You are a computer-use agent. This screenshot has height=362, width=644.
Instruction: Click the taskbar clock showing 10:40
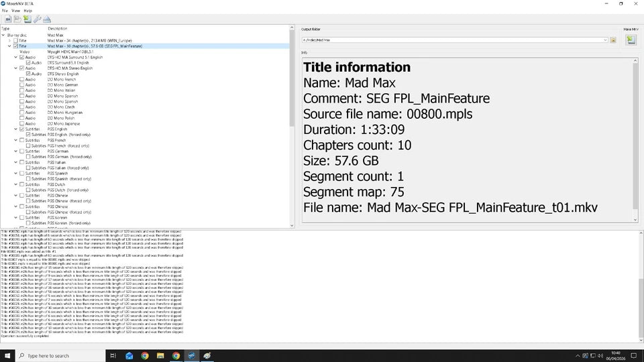pos(615,355)
